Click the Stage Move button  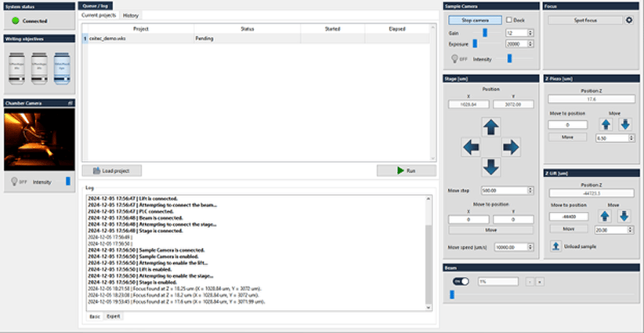491,230
